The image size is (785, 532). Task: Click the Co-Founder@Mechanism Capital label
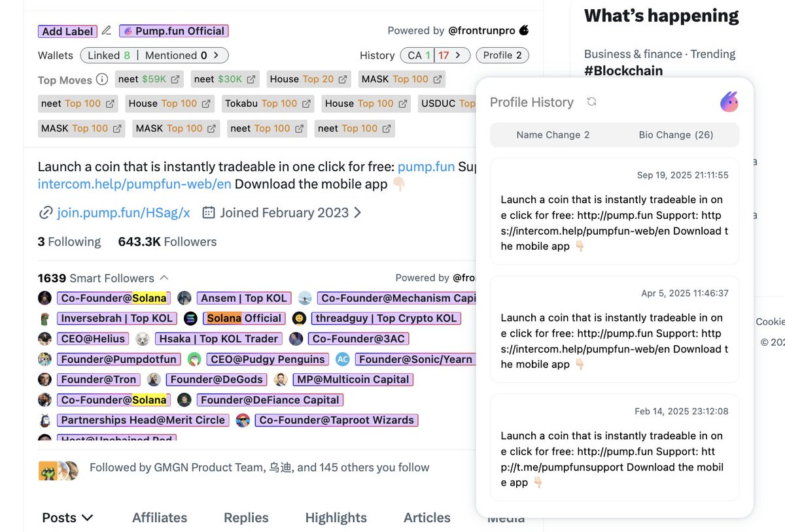[x=397, y=298]
